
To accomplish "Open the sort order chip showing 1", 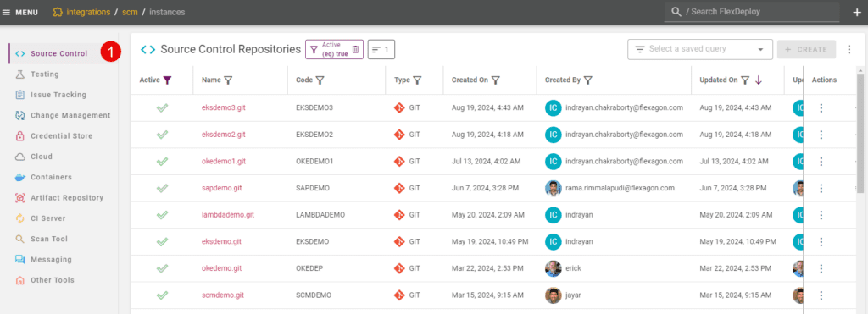I will tap(381, 50).
